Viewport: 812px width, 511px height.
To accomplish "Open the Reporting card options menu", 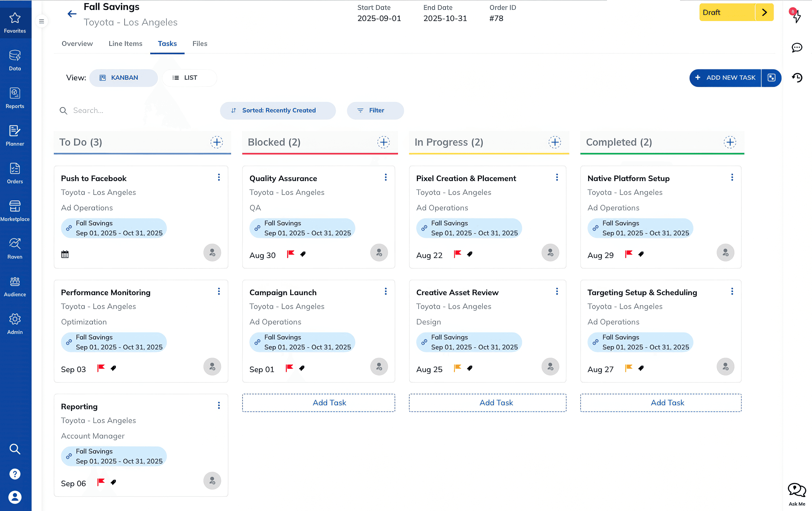I will coord(219,405).
